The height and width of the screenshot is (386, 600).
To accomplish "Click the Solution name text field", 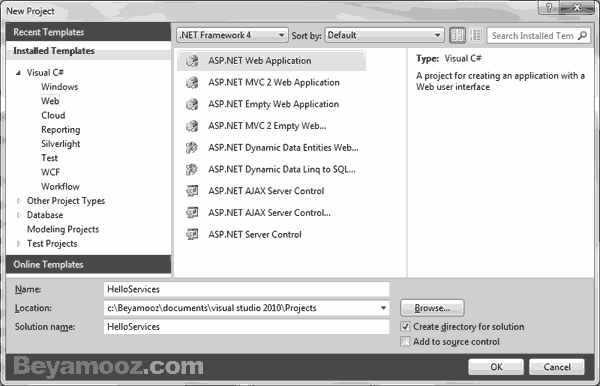I will [x=246, y=327].
